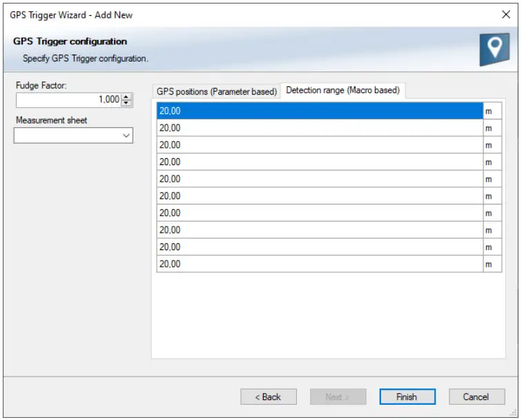Click the eighth 20,00 detection range field
This screenshot has height=420, width=524.
[x=320, y=230]
